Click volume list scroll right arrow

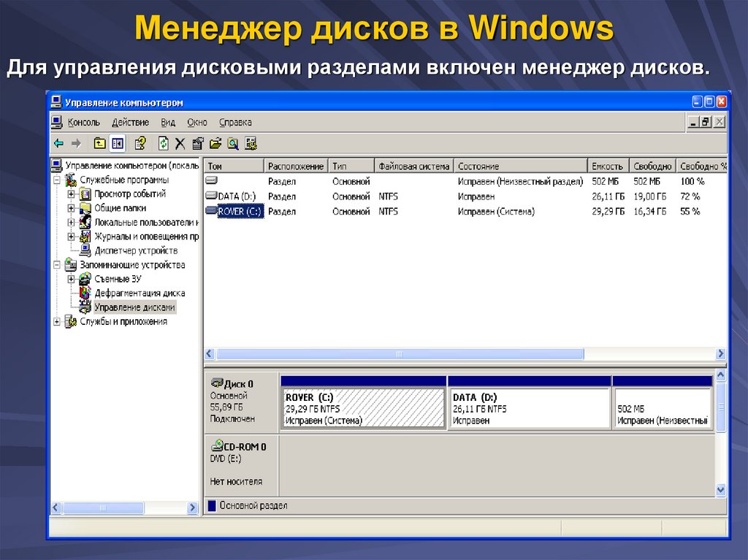click(721, 354)
